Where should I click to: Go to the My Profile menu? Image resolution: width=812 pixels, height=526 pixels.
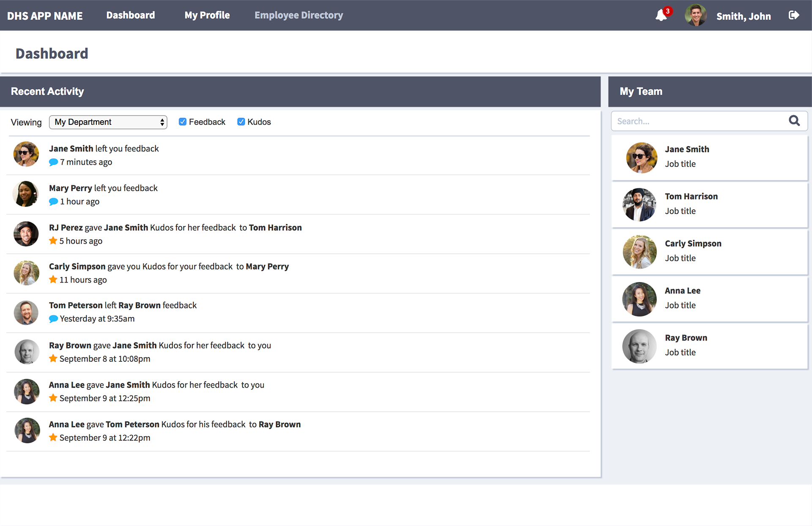click(207, 15)
